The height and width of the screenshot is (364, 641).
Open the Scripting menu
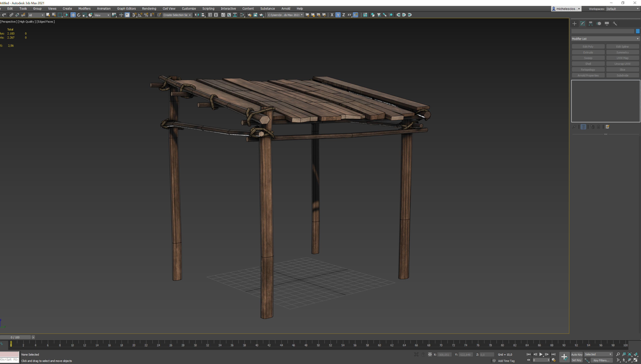(x=208, y=8)
